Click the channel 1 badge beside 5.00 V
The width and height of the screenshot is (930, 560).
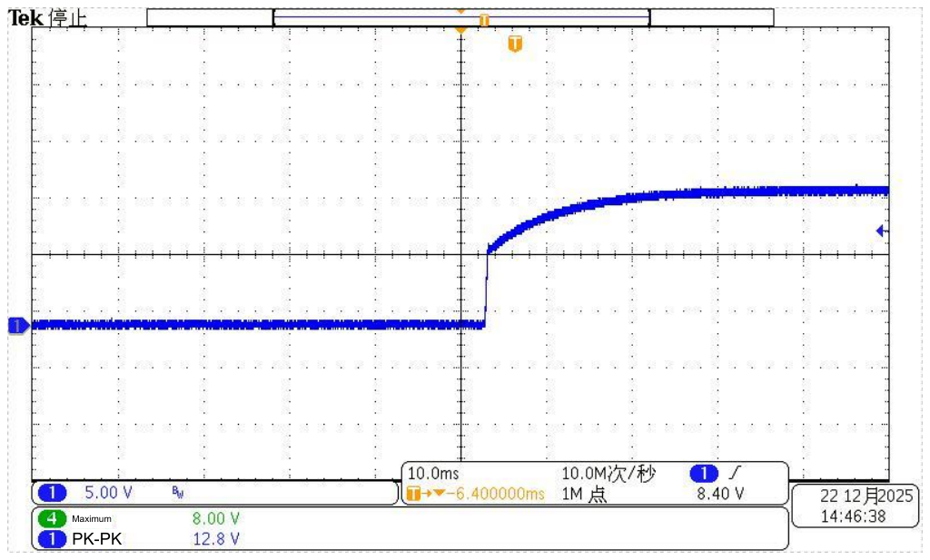[52, 493]
